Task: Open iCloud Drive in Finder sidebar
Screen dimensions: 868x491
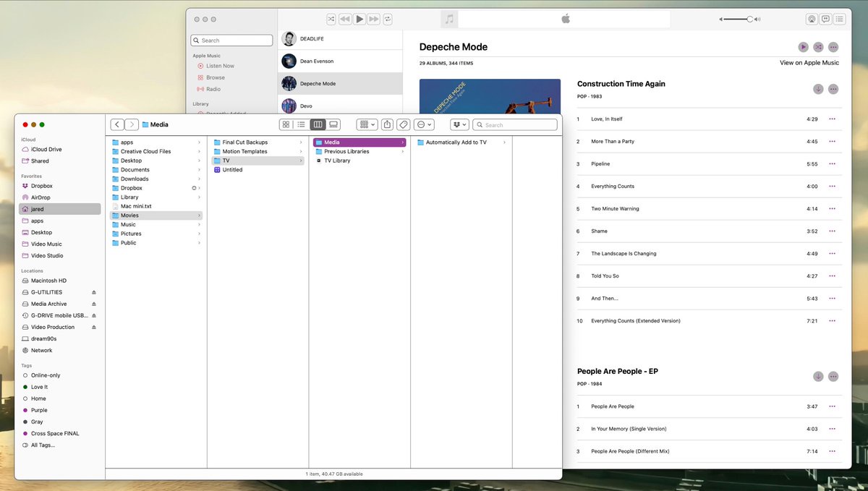Action: [59, 149]
